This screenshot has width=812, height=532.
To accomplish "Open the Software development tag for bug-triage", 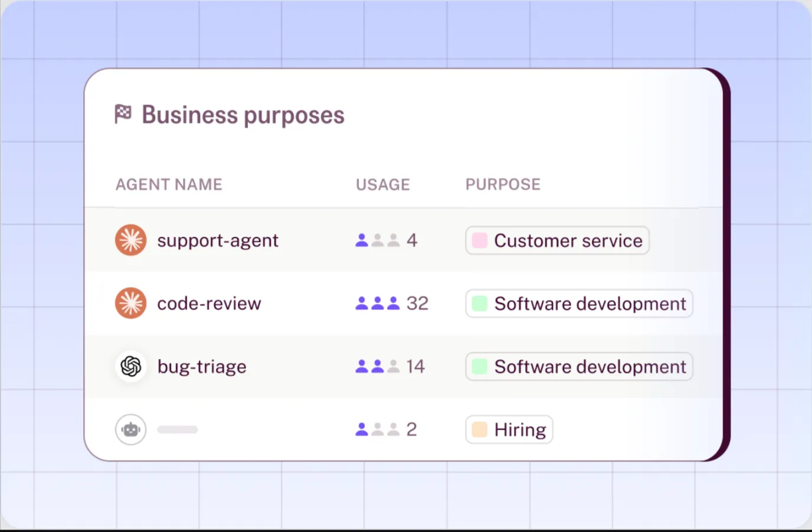I will tap(579, 367).
